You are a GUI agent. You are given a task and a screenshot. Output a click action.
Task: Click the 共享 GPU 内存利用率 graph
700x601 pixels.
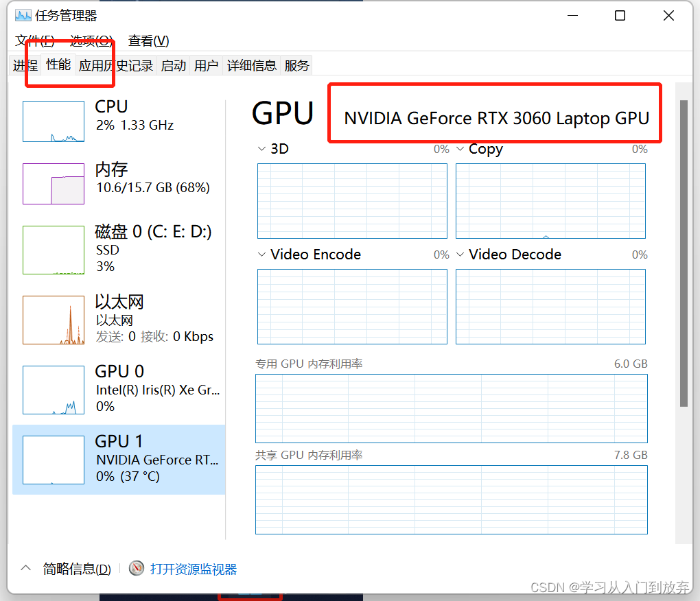[x=452, y=499]
